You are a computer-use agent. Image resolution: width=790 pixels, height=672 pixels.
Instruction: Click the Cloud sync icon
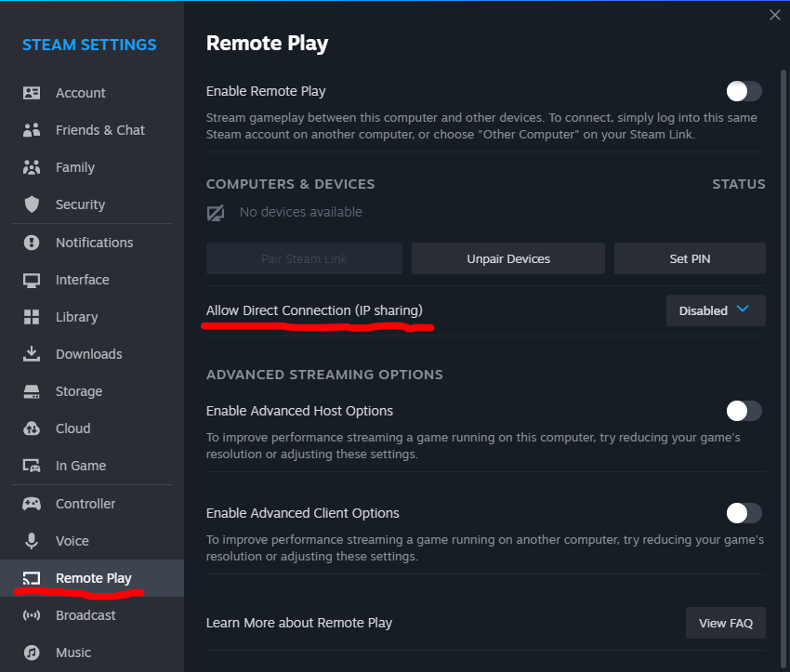pos(32,428)
